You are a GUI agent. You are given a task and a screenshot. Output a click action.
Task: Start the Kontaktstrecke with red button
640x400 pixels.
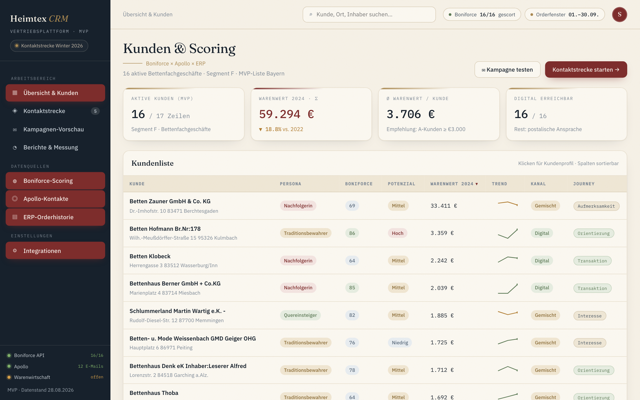(586, 70)
